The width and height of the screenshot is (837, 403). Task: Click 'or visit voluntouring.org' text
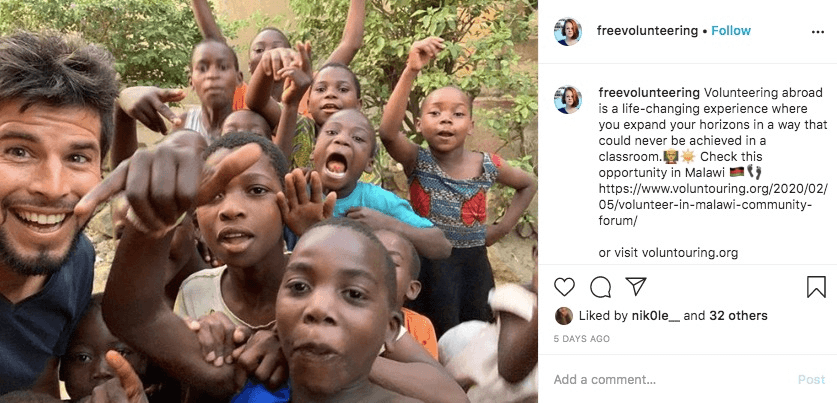[x=667, y=253]
